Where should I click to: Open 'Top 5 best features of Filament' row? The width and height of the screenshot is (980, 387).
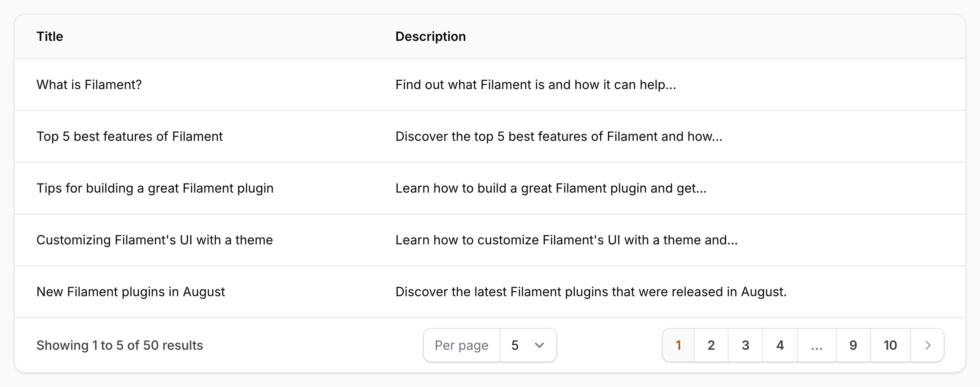490,136
